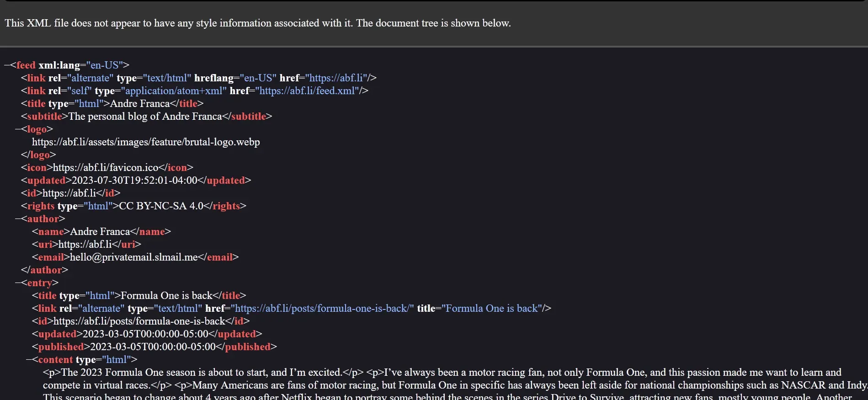Click the feed title text Andre Franca
Image resolution: width=868 pixels, height=400 pixels.
[140, 104]
